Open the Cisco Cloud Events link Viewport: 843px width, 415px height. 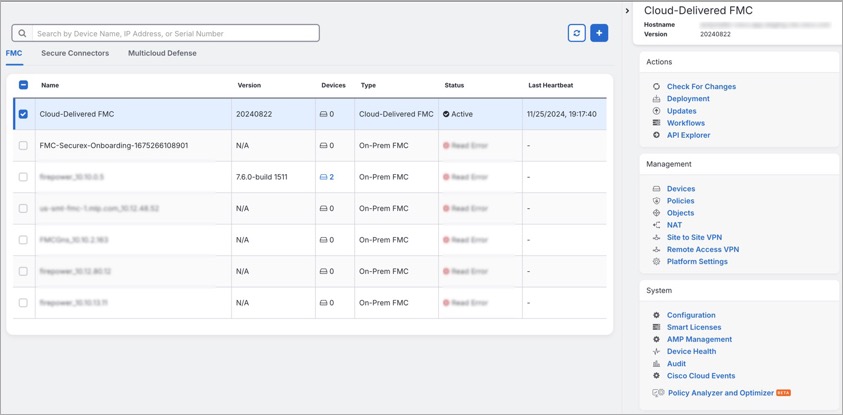coord(701,376)
